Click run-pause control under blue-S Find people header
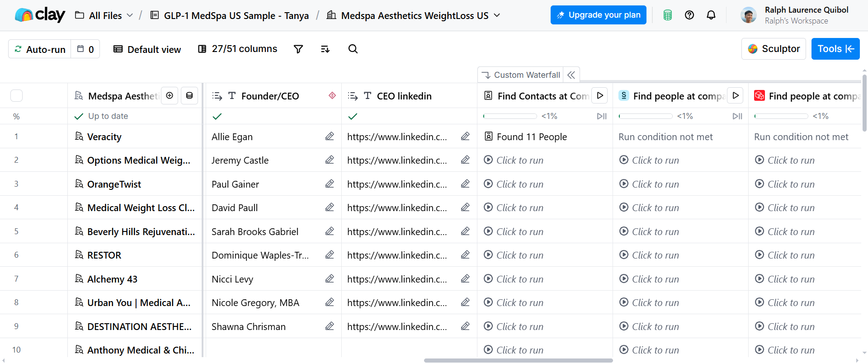The height and width of the screenshot is (363, 868). [x=737, y=116]
